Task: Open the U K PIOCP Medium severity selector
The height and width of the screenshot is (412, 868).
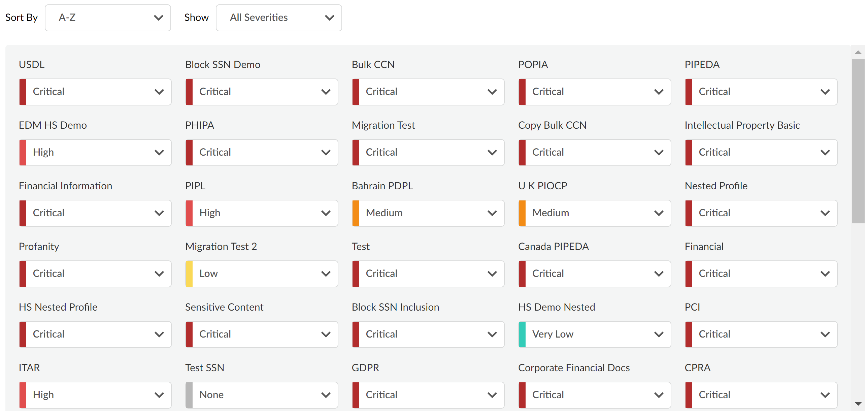Action: click(x=595, y=213)
